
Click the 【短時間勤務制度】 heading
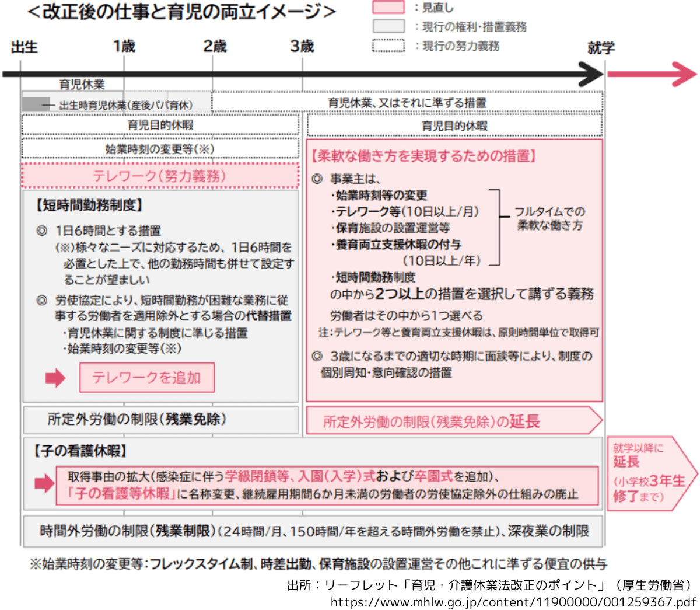click(x=88, y=205)
